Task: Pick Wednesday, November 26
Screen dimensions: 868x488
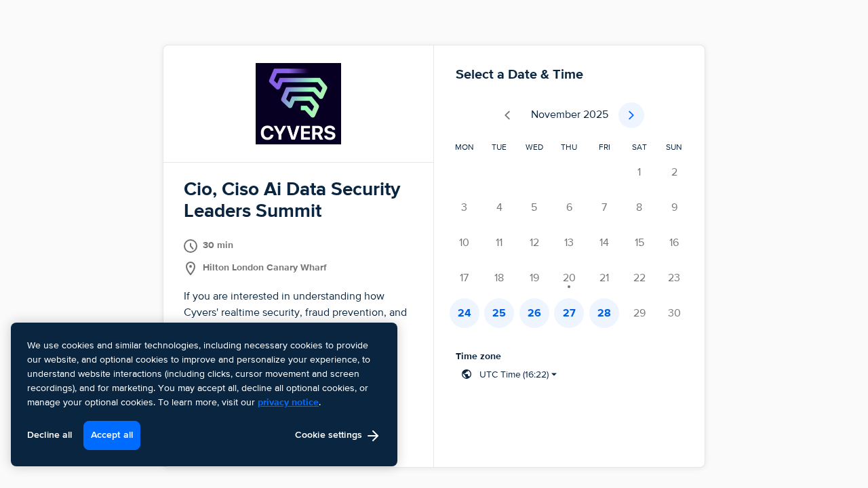Action: (534, 313)
